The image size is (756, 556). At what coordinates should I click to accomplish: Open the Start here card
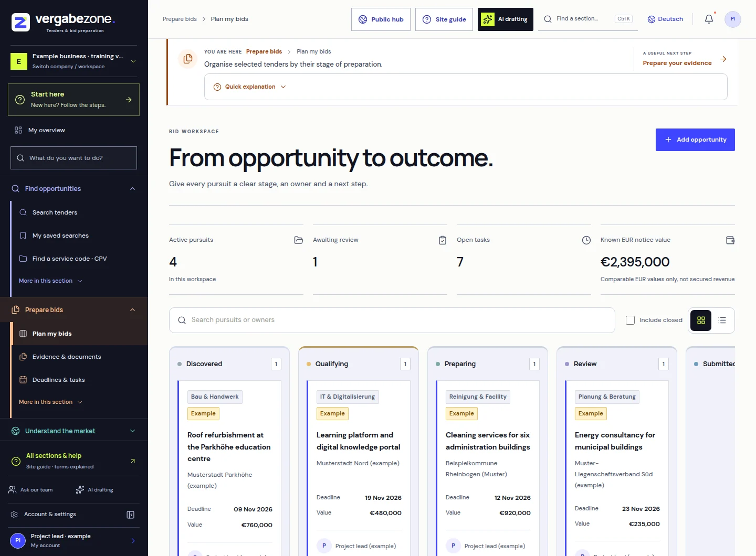pos(73,100)
